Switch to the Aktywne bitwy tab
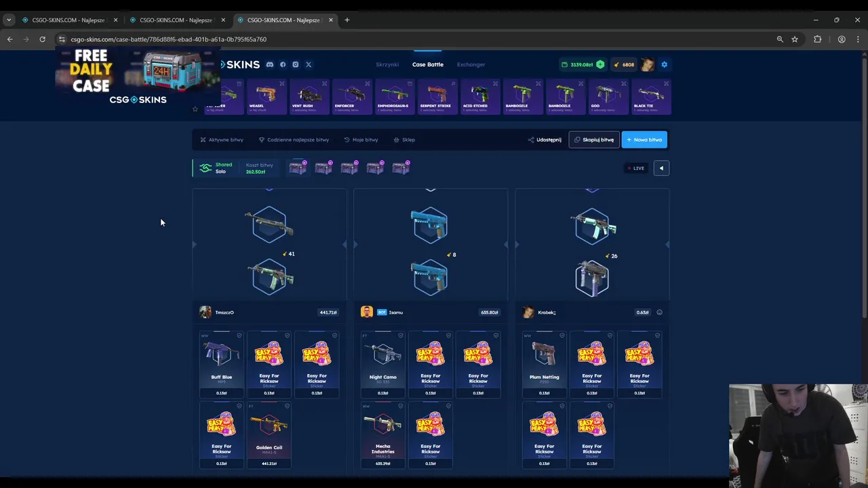Viewport: 868px width, 488px height. point(222,140)
